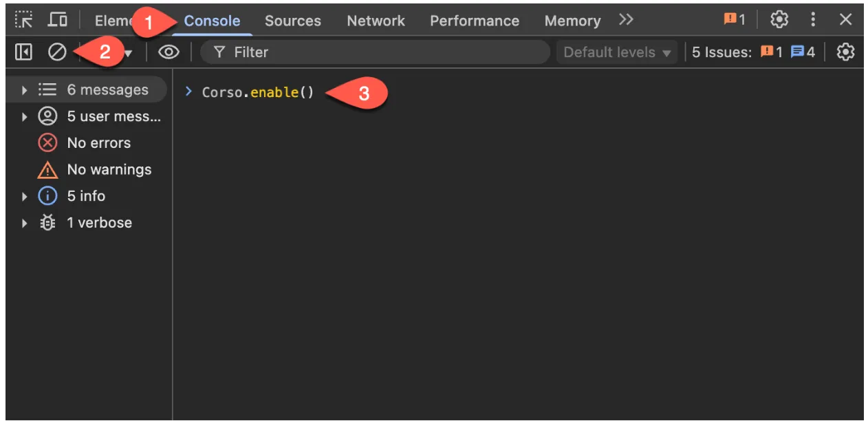Collapse the 6 messages tree item
Image resolution: width=868 pixels, height=421 pixels.
pos(25,89)
